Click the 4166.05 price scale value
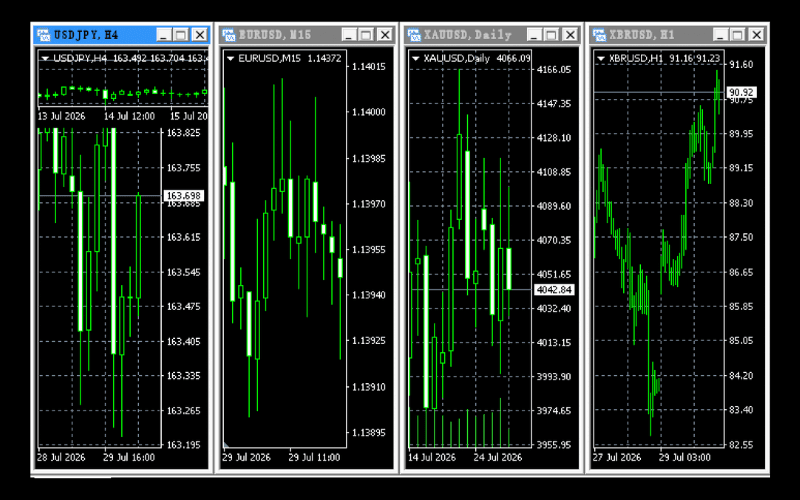 (x=554, y=70)
